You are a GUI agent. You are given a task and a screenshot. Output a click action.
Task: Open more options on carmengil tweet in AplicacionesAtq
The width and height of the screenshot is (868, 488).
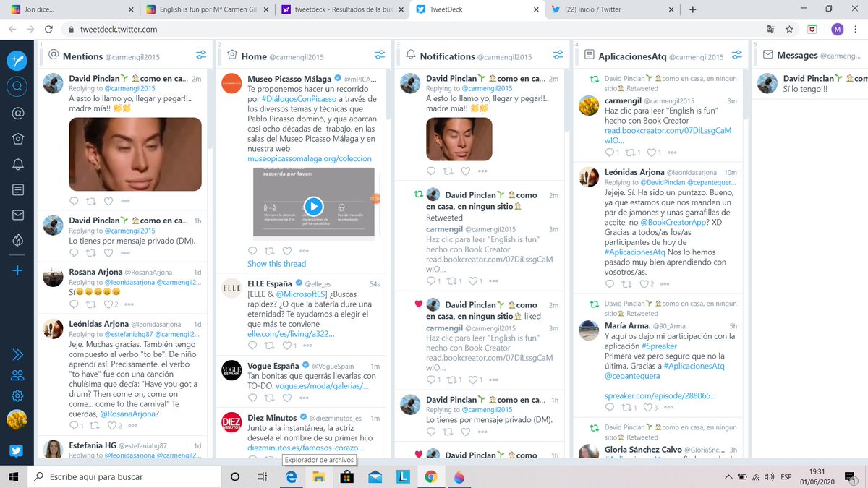(x=673, y=153)
